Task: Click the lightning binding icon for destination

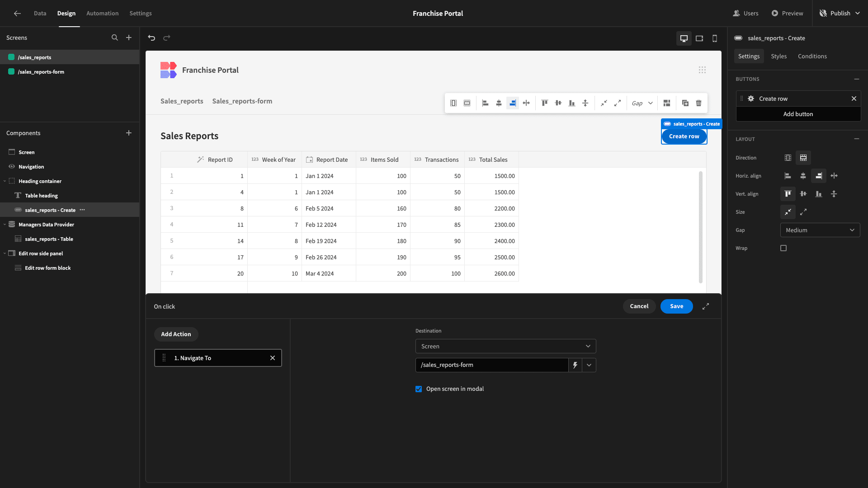Action: tap(575, 365)
